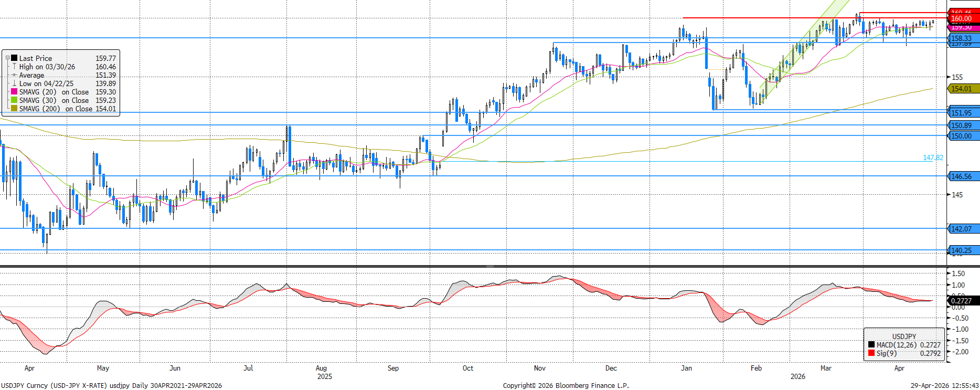The image size is (980, 390).
Task: Click the Low on 04/22/25 marker icon
Action: [x=14, y=83]
